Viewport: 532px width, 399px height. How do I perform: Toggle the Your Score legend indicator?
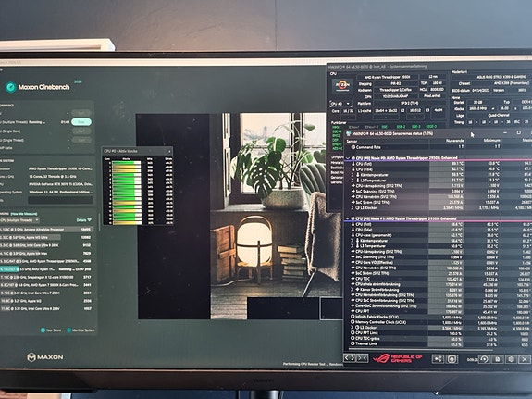[x=43, y=330]
